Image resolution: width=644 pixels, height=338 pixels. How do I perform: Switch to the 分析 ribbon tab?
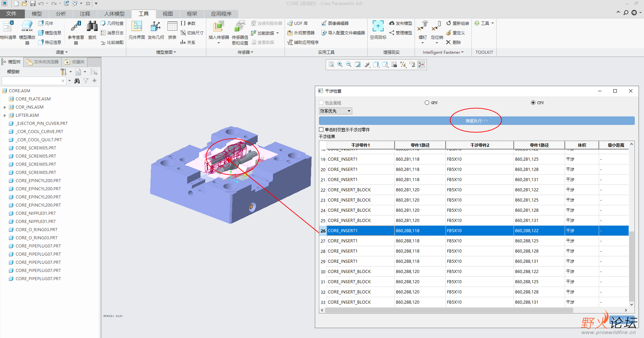[x=61, y=14]
